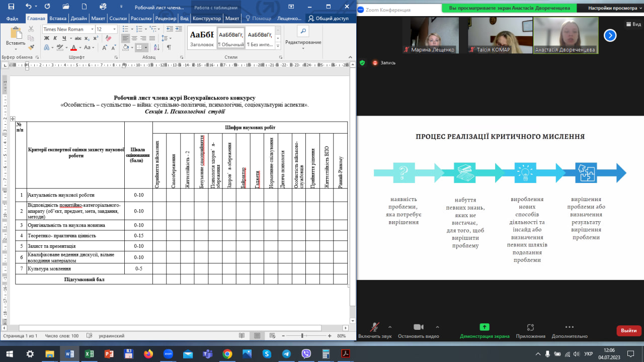Viewport: 644px width, 362px height.
Task: Click the Zoom encryption shield icon
Action: [x=362, y=63]
